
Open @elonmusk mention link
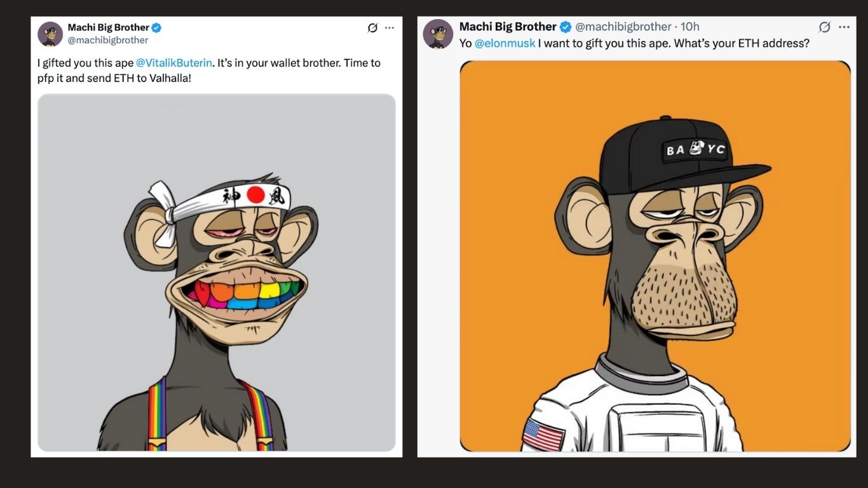(505, 44)
